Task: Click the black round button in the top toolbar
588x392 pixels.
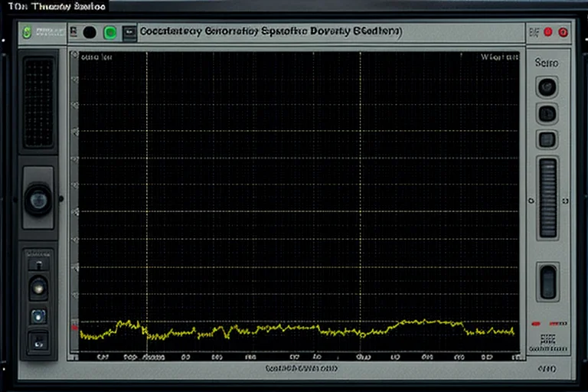Action: [90, 33]
